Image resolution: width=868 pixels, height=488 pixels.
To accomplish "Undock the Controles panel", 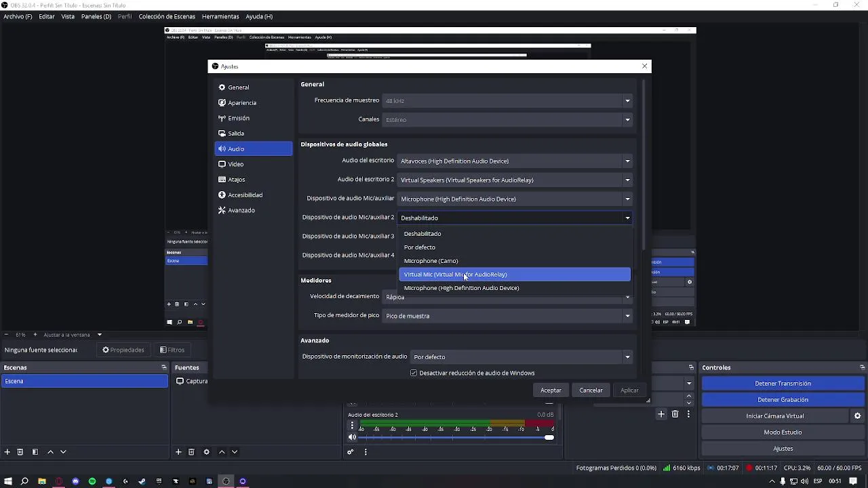I will point(862,367).
